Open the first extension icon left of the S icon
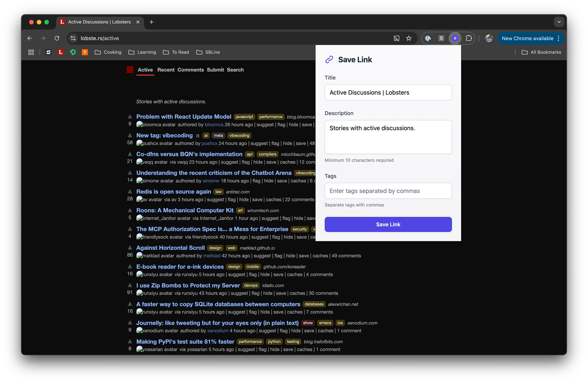Viewport: 588px width, 383px height. pyautogui.click(x=428, y=38)
